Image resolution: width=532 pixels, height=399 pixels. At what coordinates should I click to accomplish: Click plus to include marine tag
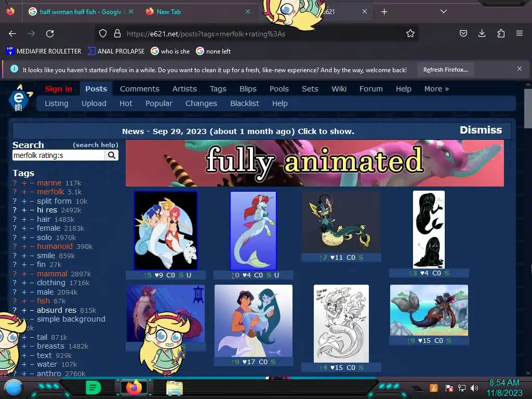(x=24, y=183)
